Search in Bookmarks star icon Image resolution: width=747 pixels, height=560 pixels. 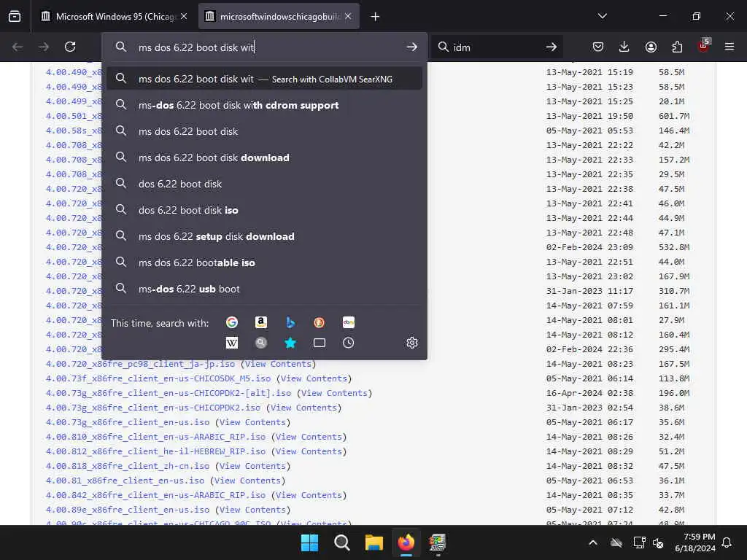(290, 343)
